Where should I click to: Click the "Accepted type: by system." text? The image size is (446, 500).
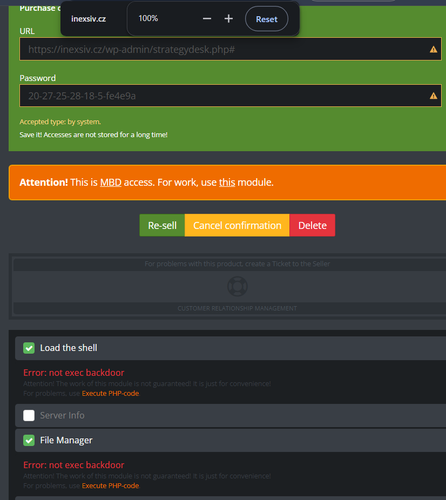(x=60, y=122)
